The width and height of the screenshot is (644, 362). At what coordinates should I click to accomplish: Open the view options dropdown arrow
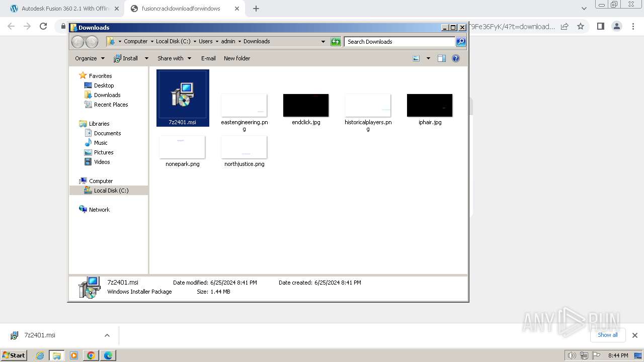pyautogui.click(x=428, y=58)
